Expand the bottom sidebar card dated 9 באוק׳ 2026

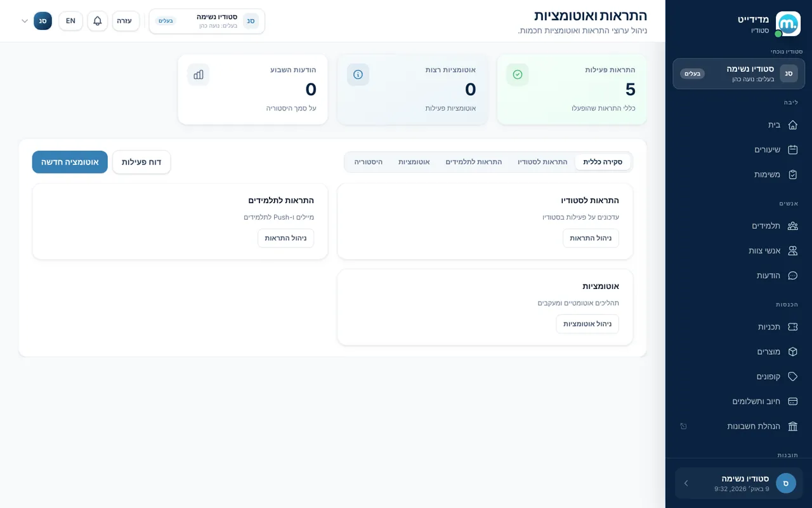(738, 483)
